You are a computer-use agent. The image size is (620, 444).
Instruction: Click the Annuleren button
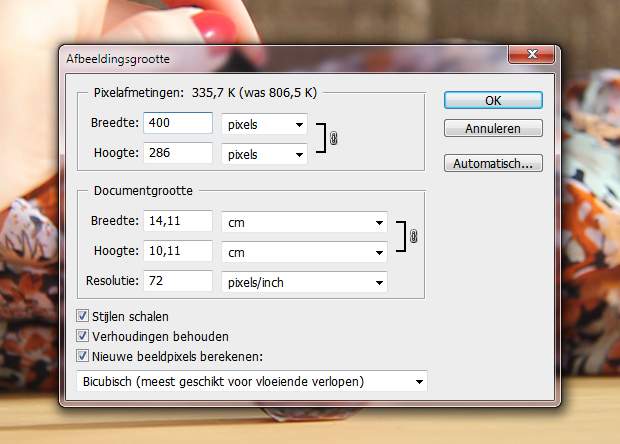pyautogui.click(x=493, y=128)
